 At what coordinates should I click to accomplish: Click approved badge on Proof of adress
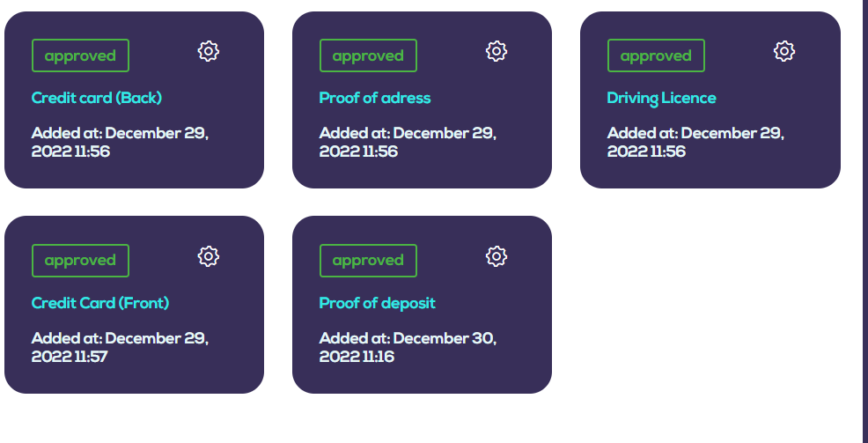[x=368, y=55]
